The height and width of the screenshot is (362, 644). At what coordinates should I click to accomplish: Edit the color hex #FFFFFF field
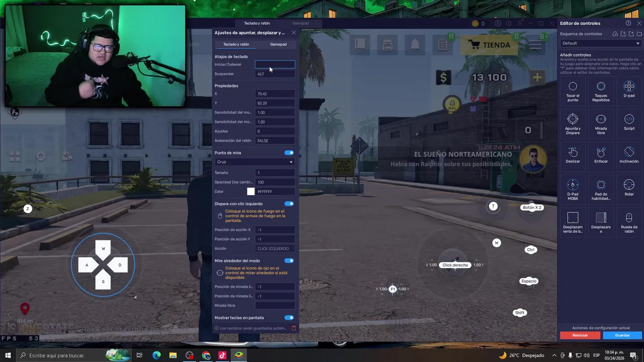[275, 192]
